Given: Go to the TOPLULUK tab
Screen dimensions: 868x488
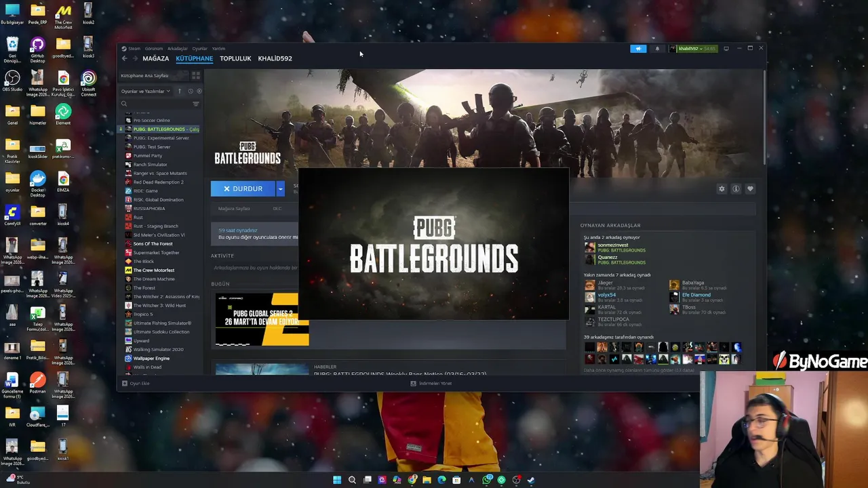Looking at the screenshot, I should tap(235, 58).
